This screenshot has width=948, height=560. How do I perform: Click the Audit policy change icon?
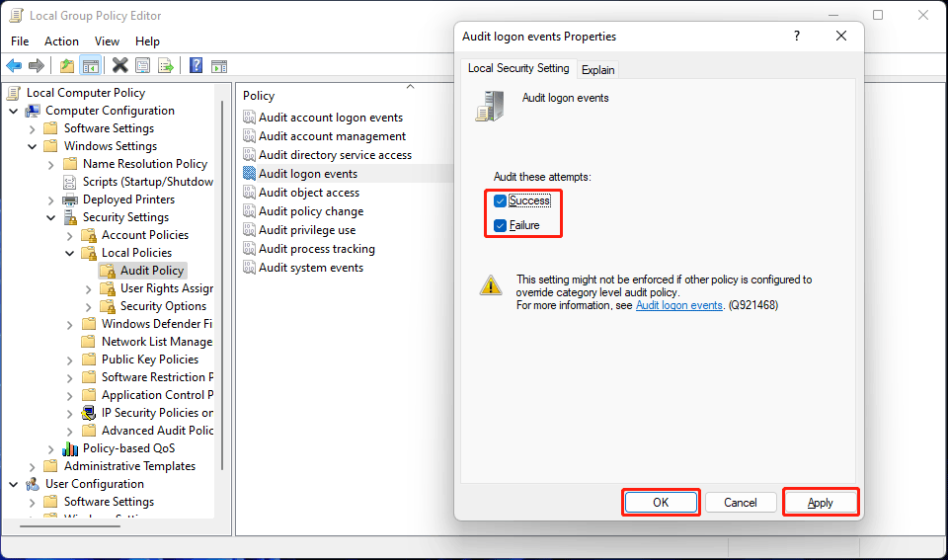coord(249,211)
